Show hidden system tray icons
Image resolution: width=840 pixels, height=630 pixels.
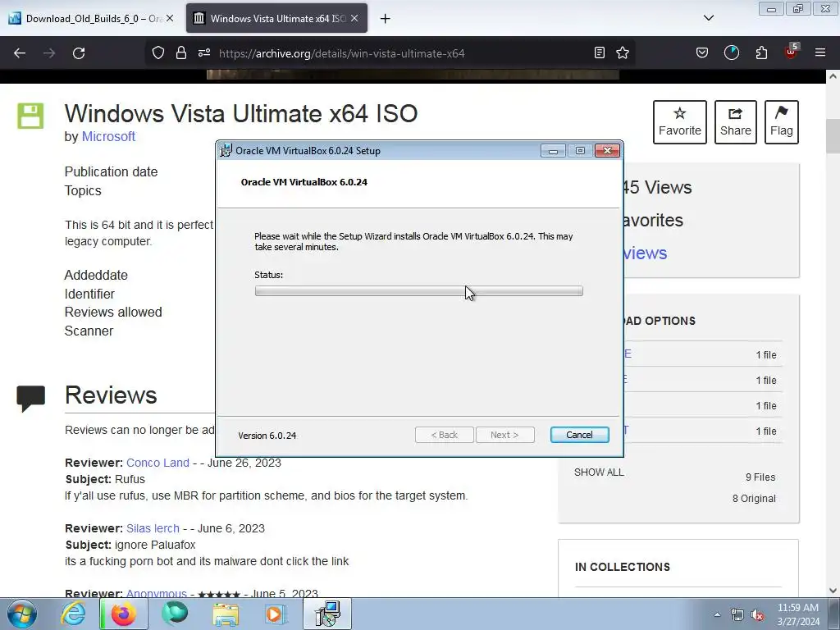point(717,614)
